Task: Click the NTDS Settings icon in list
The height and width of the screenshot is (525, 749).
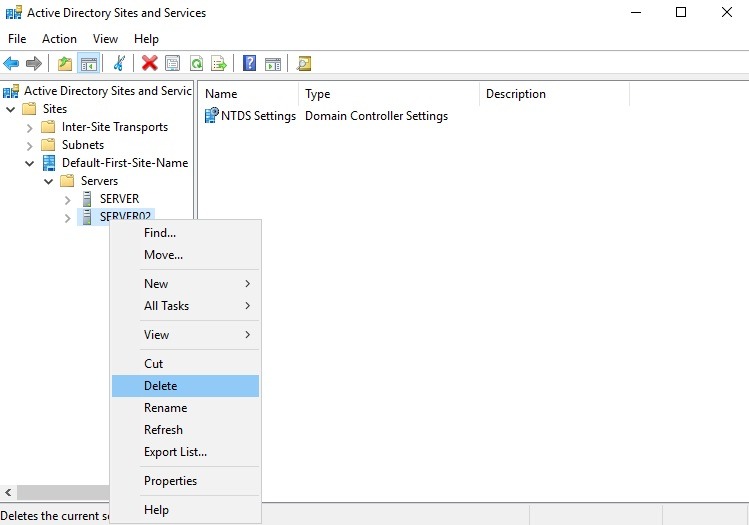Action: coord(211,116)
